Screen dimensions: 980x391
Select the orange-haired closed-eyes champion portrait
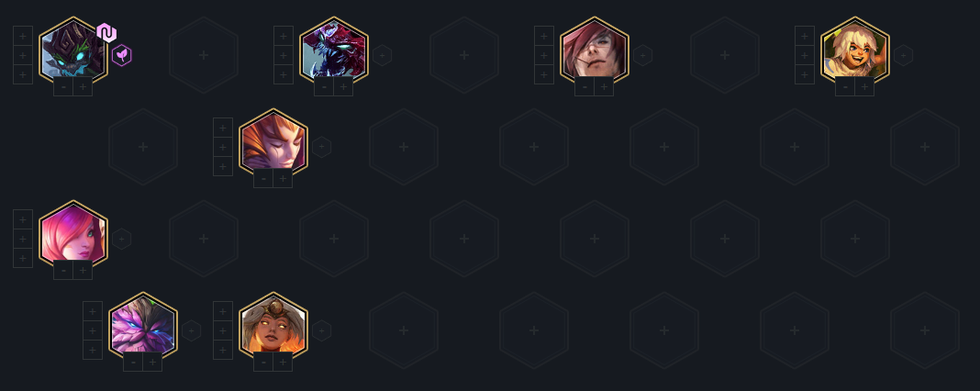(273, 145)
